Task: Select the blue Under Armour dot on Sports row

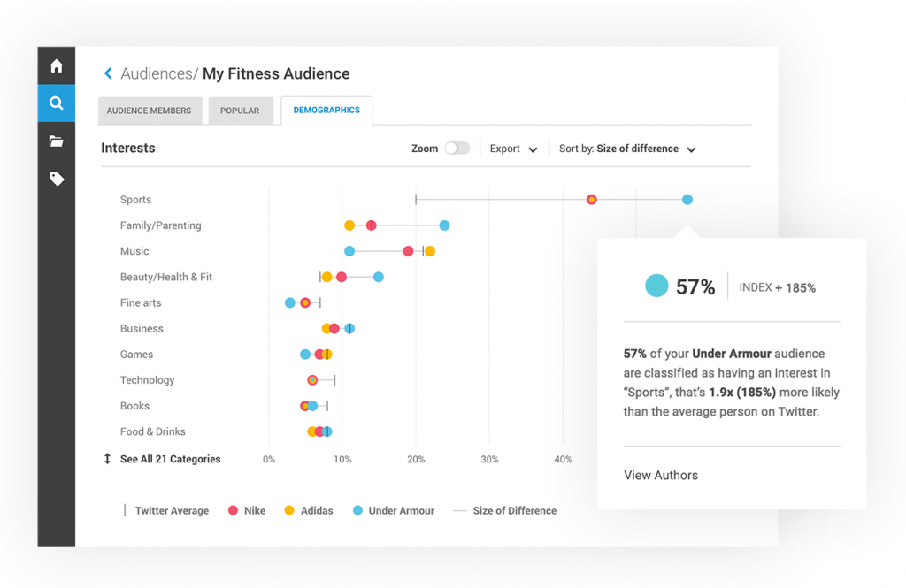Action: tap(687, 199)
